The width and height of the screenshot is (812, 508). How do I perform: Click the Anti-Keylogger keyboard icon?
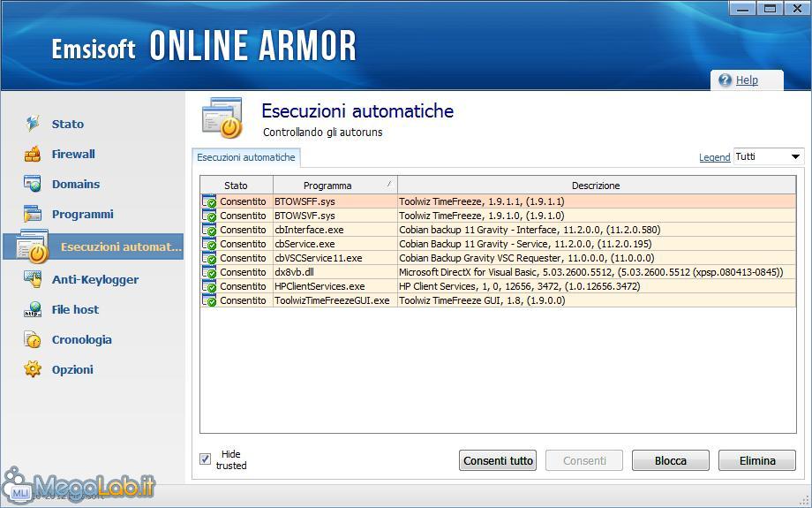(33, 279)
